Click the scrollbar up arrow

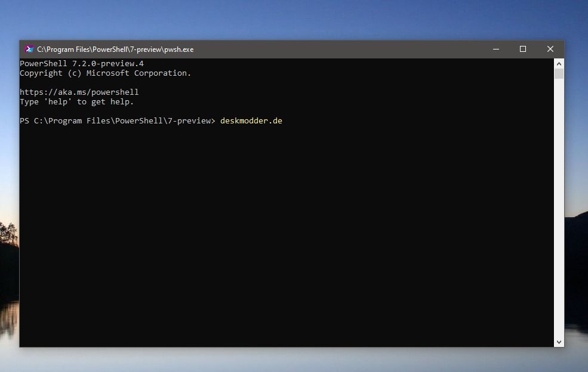click(x=559, y=64)
